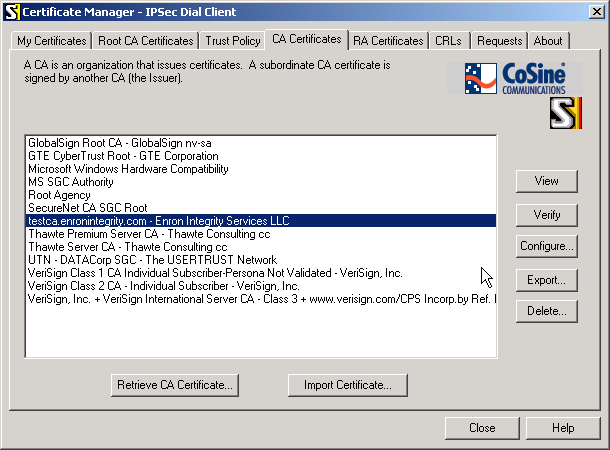Go to the Trust Policy tab
This screenshot has width=610, height=450.
point(233,41)
